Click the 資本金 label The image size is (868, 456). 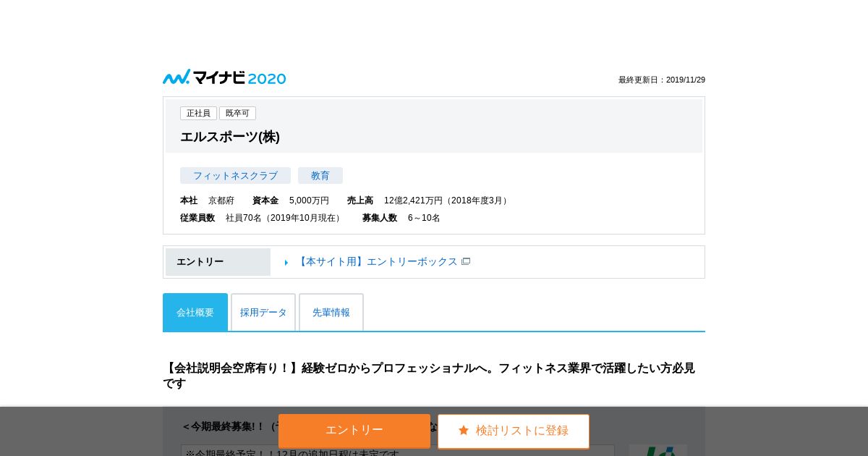(265, 200)
